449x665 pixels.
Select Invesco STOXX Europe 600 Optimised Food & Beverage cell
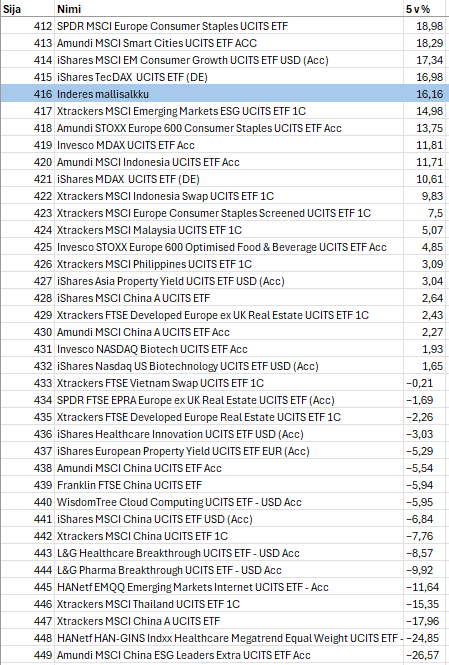[x=229, y=247]
